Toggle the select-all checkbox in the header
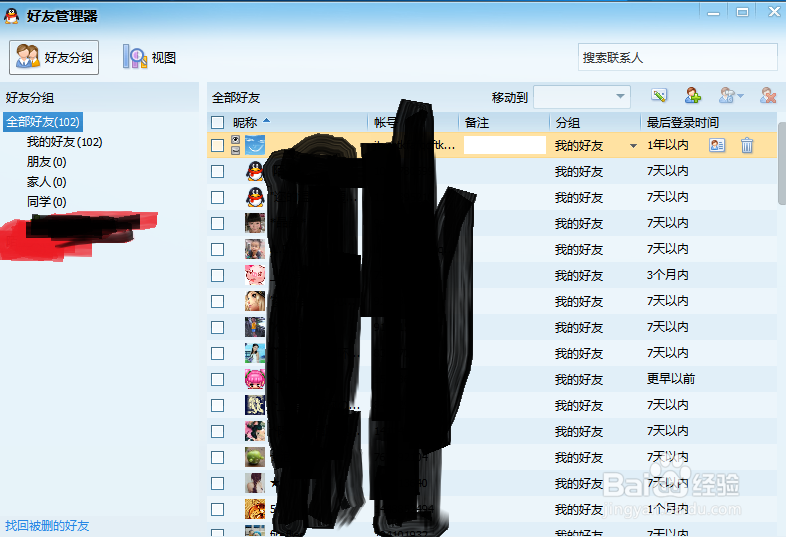This screenshot has height=537, width=786. coord(218,122)
